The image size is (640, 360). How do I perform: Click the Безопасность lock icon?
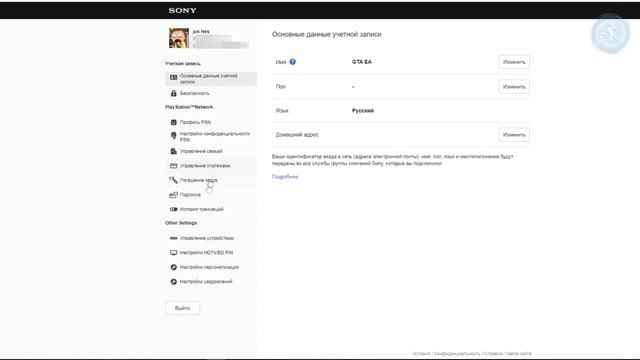pyautogui.click(x=173, y=93)
